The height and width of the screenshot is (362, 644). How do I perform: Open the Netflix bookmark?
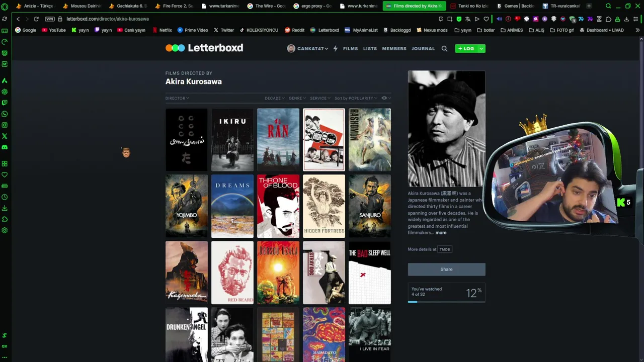tap(162, 30)
